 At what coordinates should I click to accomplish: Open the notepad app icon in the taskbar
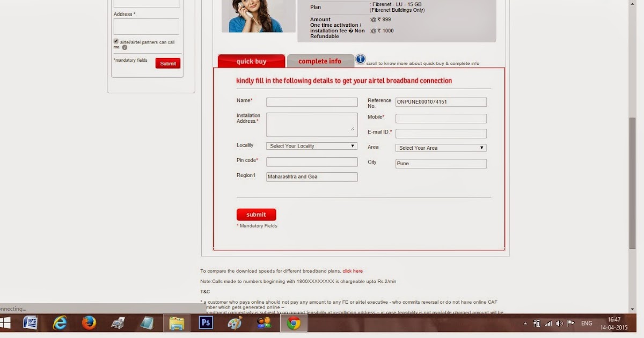pos(147,322)
